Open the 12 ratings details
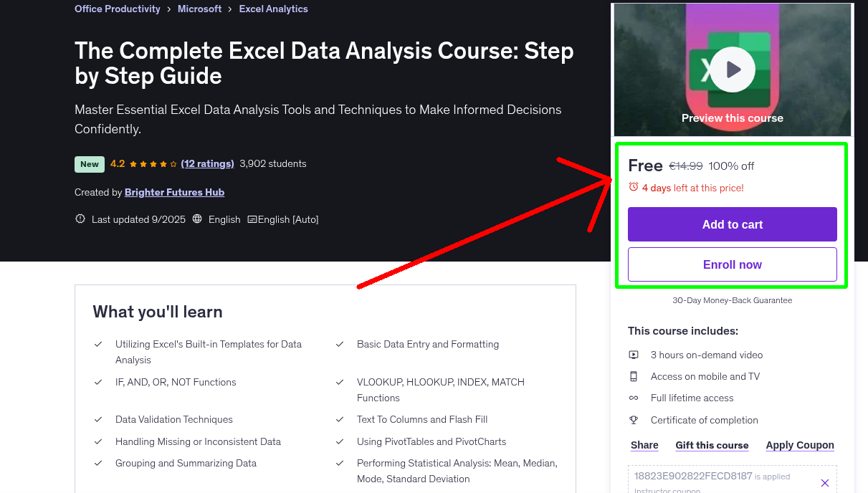The image size is (868, 493). click(x=207, y=163)
